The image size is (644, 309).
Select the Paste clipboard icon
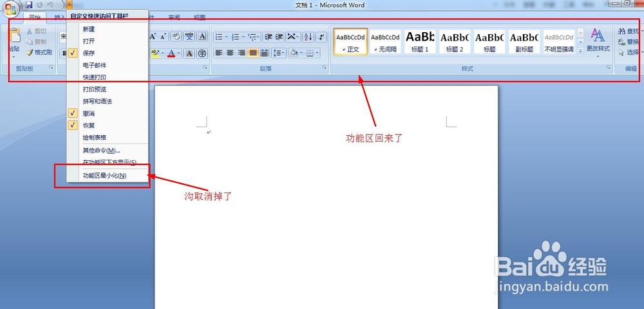click(14, 36)
